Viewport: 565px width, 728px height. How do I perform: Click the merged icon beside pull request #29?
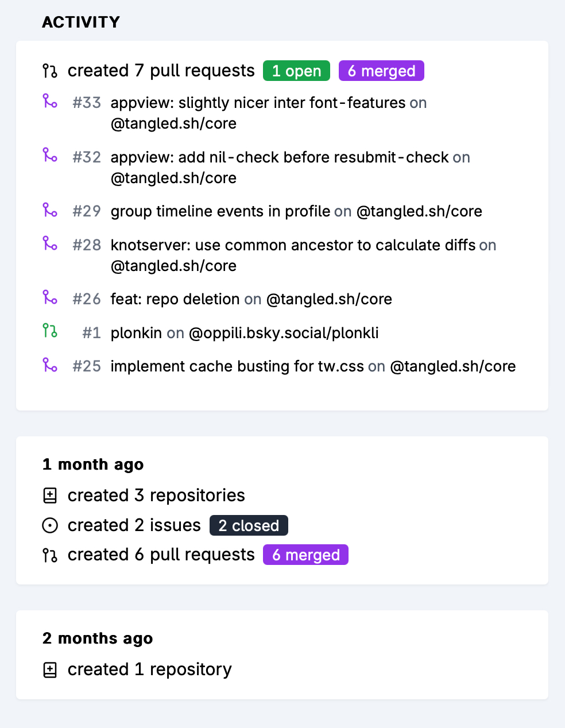(x=50, y=210)
